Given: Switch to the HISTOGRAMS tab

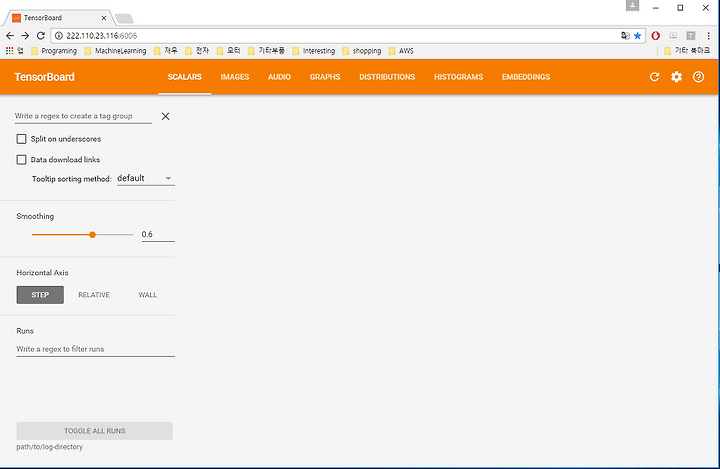Looking at the screenshot, I should point(459,77).
